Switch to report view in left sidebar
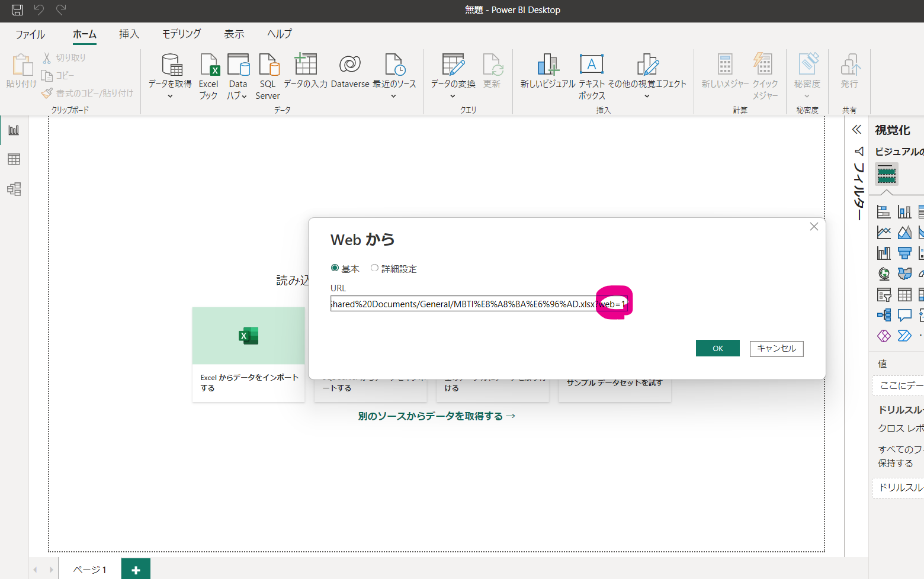The width and height of the screenshot is (924, 579). tap(14, 130)
